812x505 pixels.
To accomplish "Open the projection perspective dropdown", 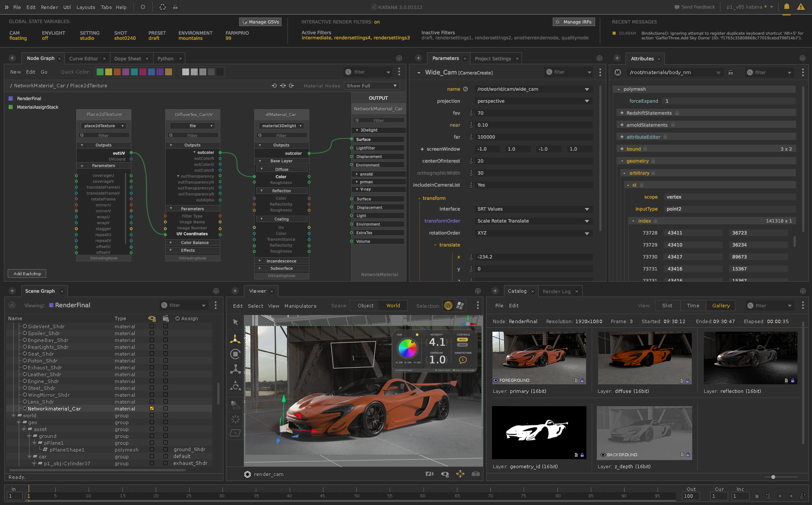I will 533,101.
